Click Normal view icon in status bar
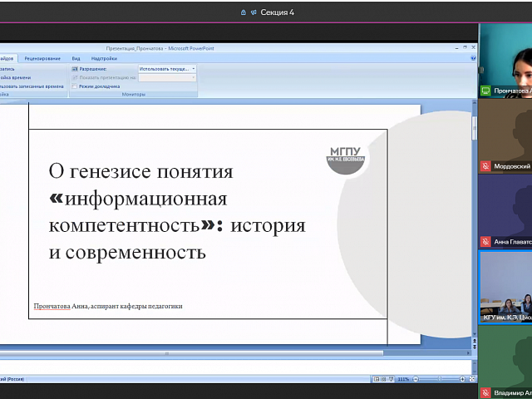The image size is (532, 399). click(x=375, y=379)
